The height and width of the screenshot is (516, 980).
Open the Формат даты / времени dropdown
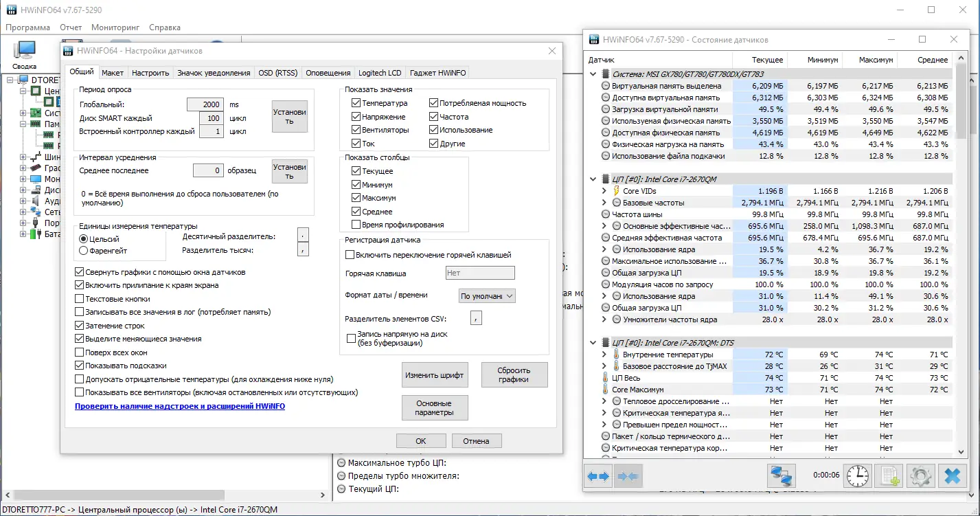point(487,296)
